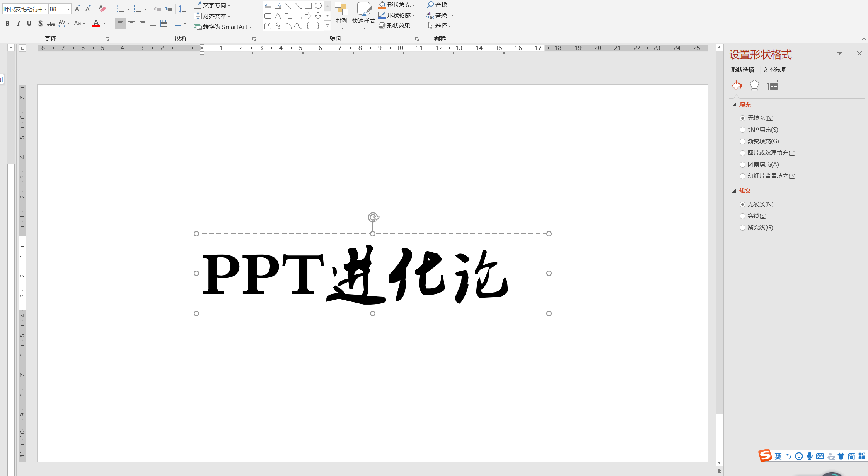Insert an isosceles triangle shape
This screenshot has height=476, width=868.
[278, 16]
